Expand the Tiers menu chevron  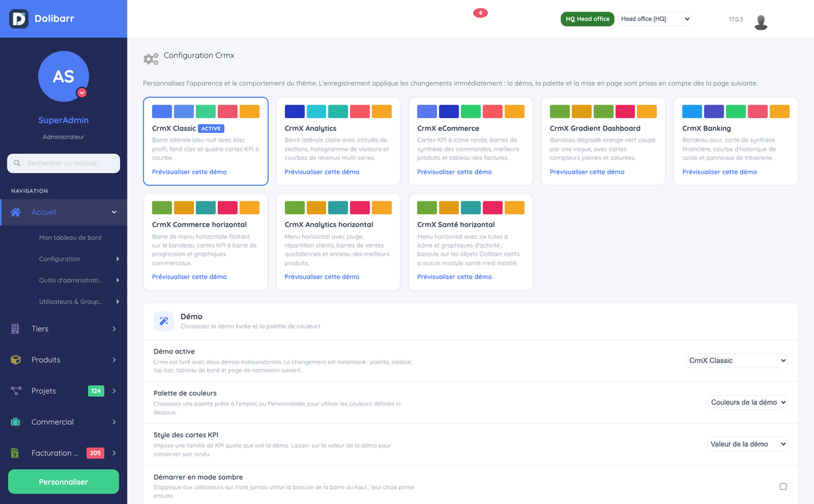click(114, 328)
